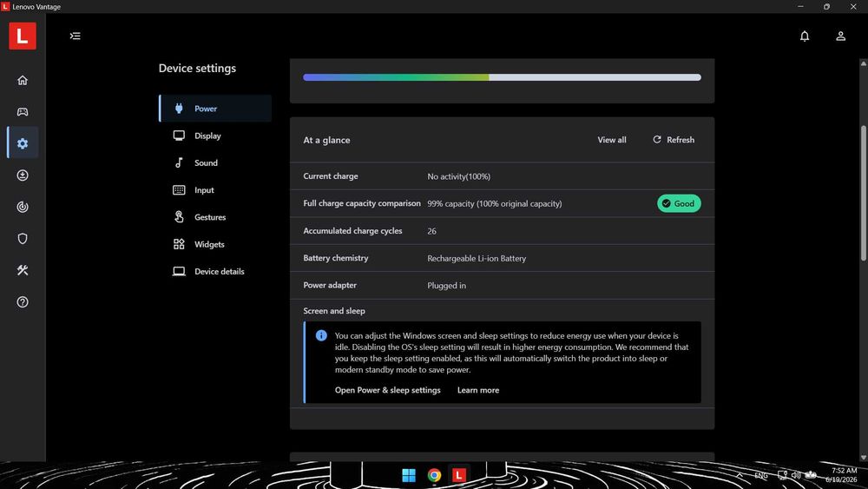The height and width of the screenshot is (489, 868).
Task: Open the Help question mark icon
Action: (x=23, y=301)
